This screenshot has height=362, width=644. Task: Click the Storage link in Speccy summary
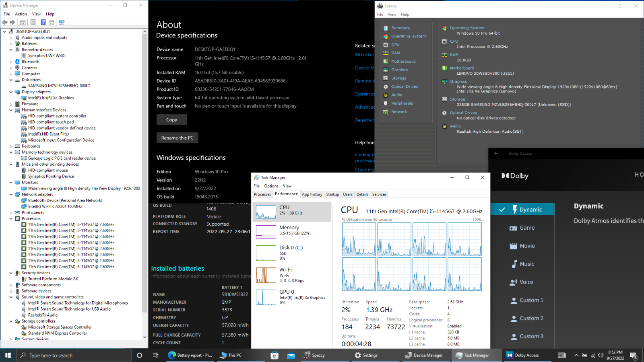tap(457, 99)
